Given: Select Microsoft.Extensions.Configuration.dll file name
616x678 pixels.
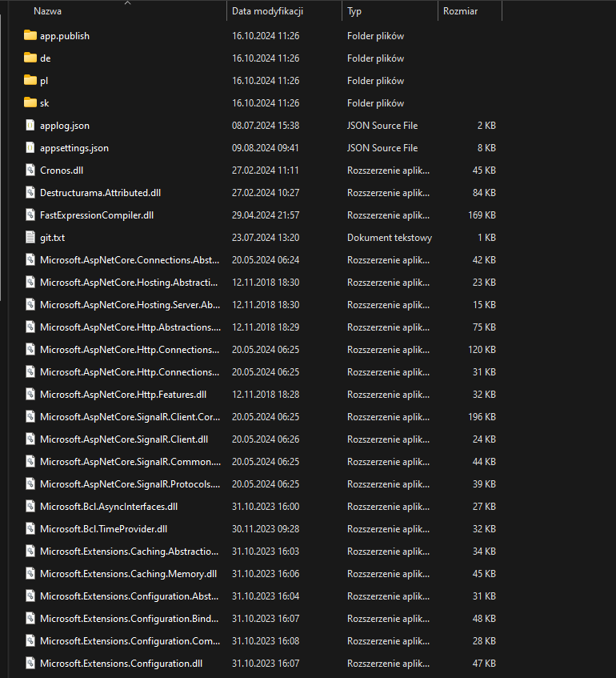Looking at the screenshot, I should click(121, 664).
